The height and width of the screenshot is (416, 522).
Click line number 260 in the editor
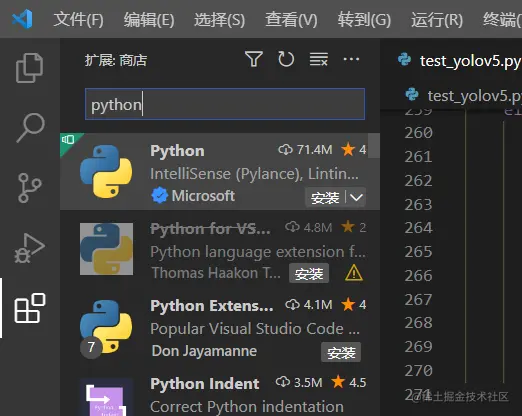tap(418, 133)
